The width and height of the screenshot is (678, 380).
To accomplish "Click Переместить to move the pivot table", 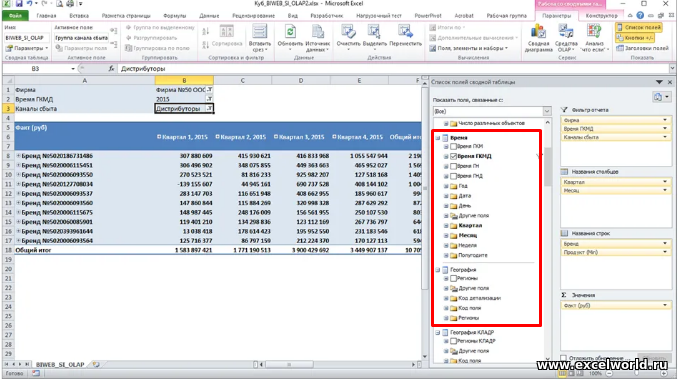I will [x=405, y=36].
